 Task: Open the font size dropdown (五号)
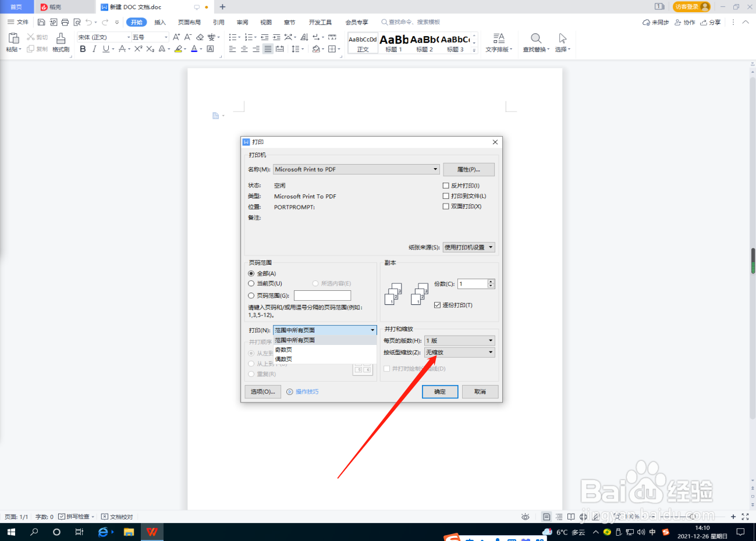point(166,37)
